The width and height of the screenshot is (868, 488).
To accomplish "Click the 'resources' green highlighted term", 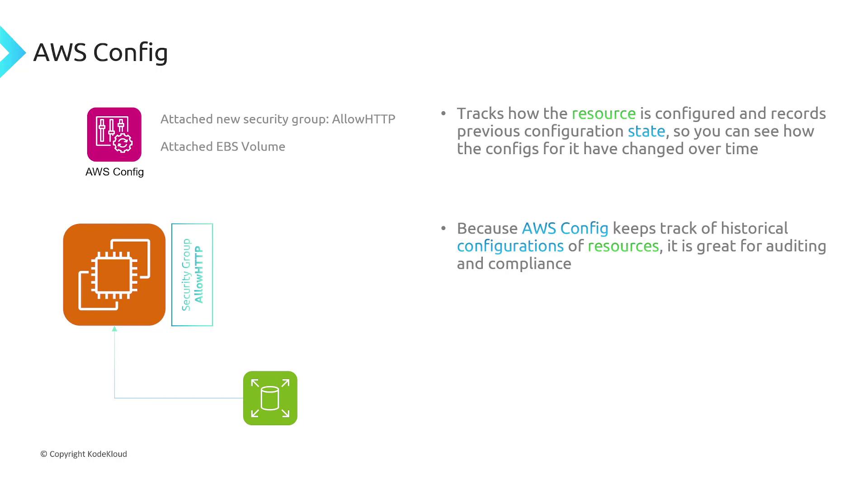I will 623,246.
